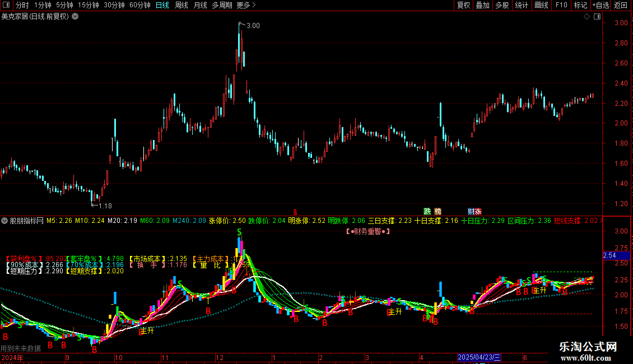
Task: Select the 15分钟 period
Action: click(89, 5)
